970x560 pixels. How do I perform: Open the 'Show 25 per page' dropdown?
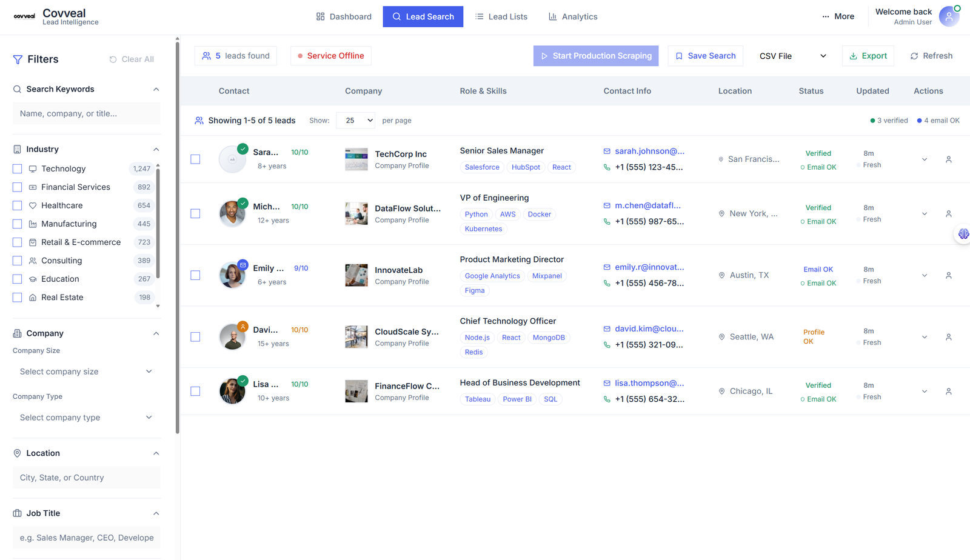pos(355,120)
